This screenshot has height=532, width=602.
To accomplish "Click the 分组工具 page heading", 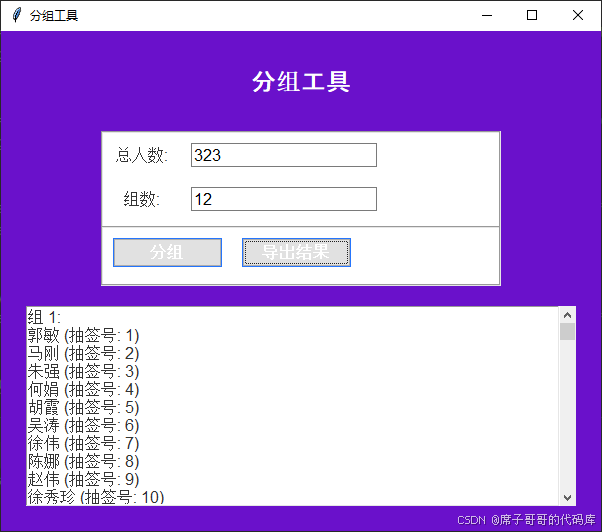I will click(301, 81).
